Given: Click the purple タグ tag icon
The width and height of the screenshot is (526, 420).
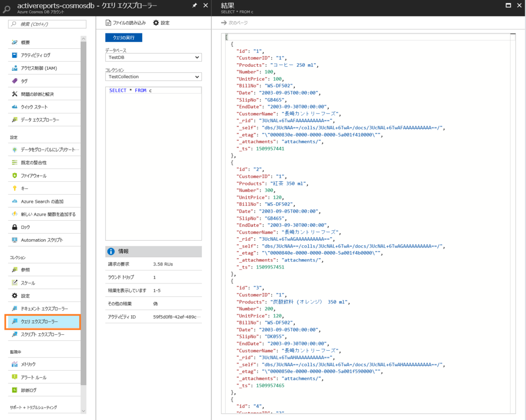Looking at the screenshot, I should 14,81.
